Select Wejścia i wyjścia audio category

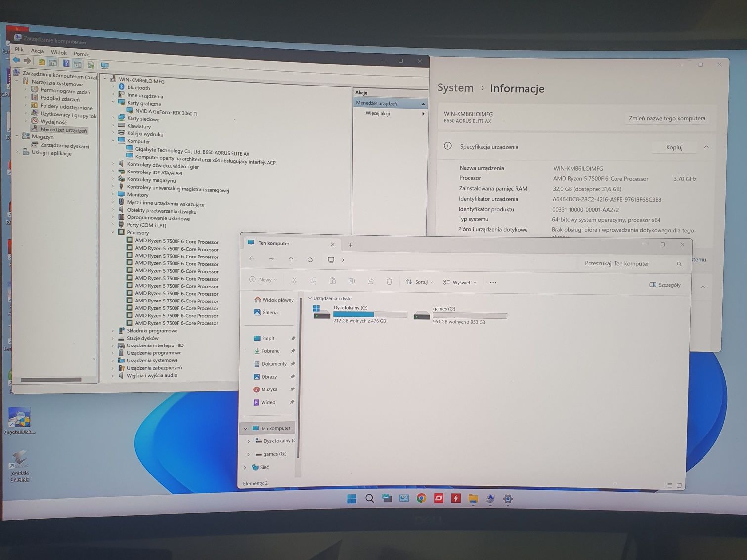click(x=152, y=375)
